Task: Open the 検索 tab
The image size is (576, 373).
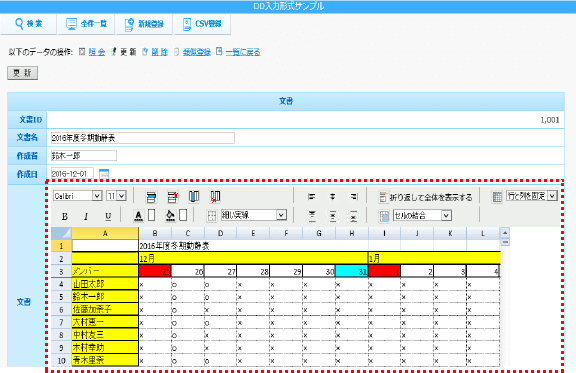Action: click(x=29, y=24)
